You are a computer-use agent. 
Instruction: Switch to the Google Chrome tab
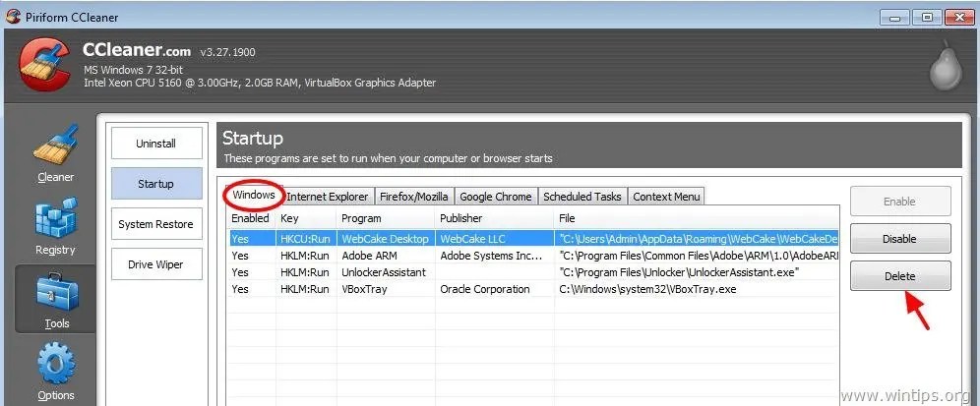pyautogui.click(x=496, y=197)
